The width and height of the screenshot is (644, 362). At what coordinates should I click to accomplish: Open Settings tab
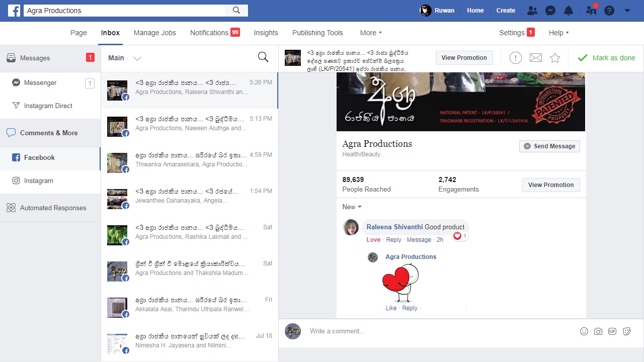coord(517,33)
